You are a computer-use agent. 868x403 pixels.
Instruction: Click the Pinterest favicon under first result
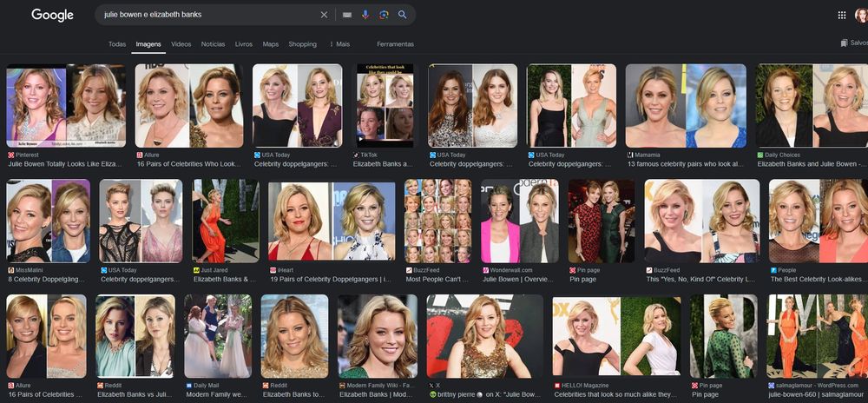click(11, 155)
